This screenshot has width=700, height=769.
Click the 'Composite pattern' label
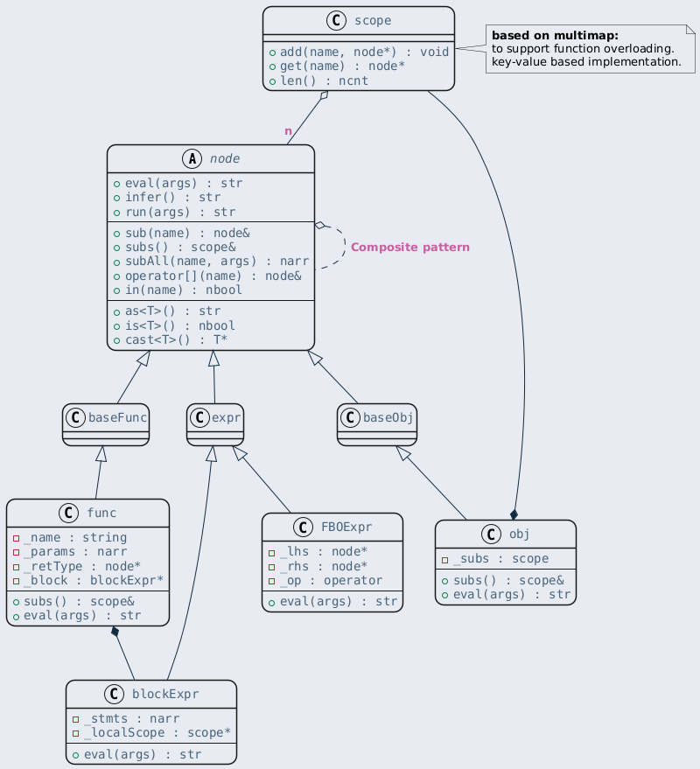click(410, 248)
